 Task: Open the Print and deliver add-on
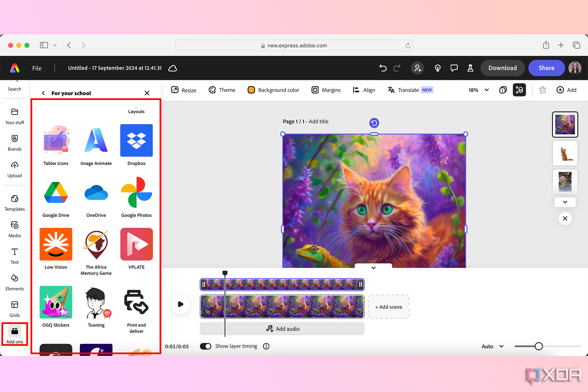[x=136, y=310]
